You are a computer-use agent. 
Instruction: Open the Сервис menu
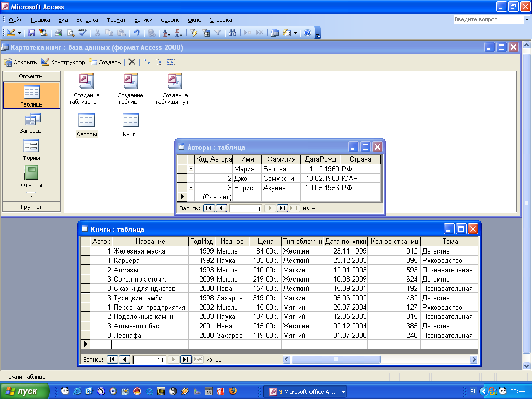tap(170, 20)
